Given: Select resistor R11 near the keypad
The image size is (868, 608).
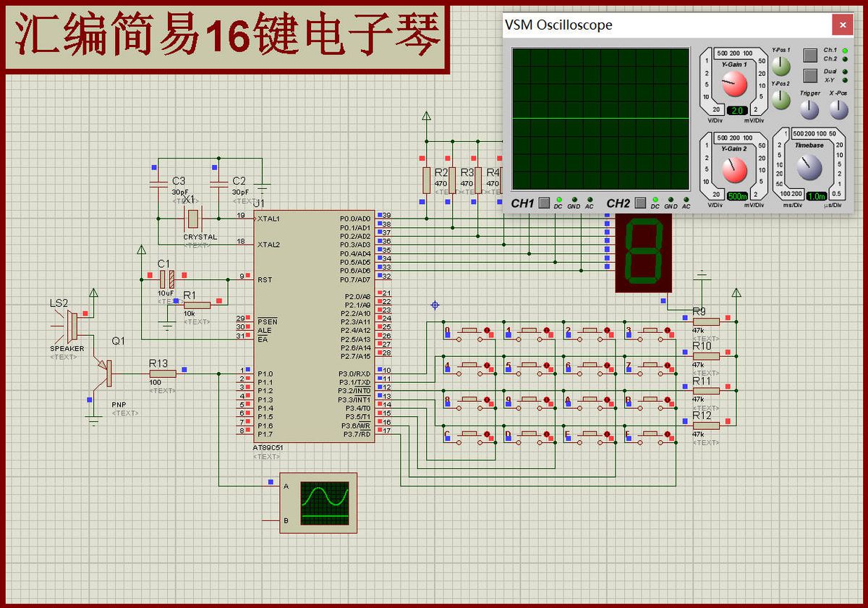Looking at the screenshot, I should point(706,391).
